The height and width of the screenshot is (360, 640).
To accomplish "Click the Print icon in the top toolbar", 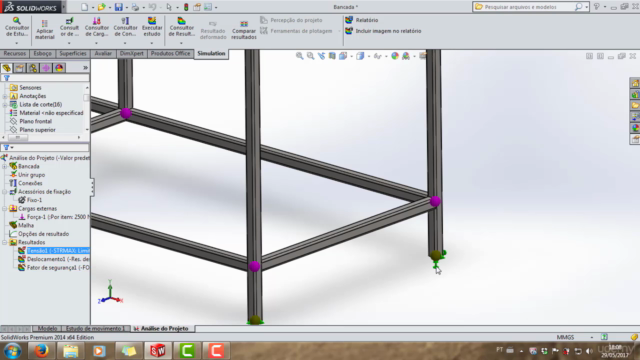I will tap(135, 7).
